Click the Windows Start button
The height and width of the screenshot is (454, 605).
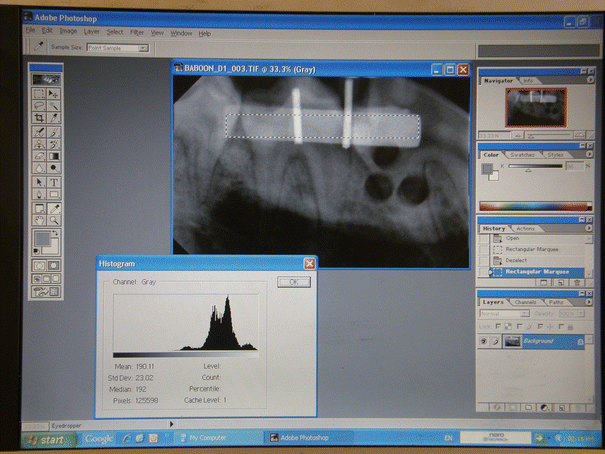[x=46, y=438]
